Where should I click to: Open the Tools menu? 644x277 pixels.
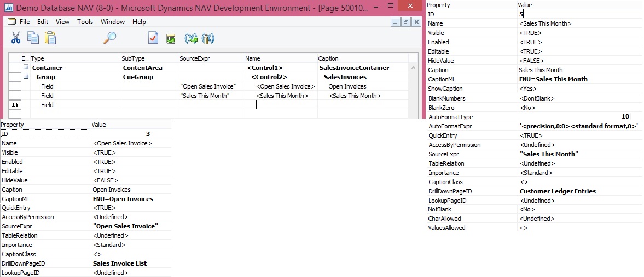pos(85,22)
